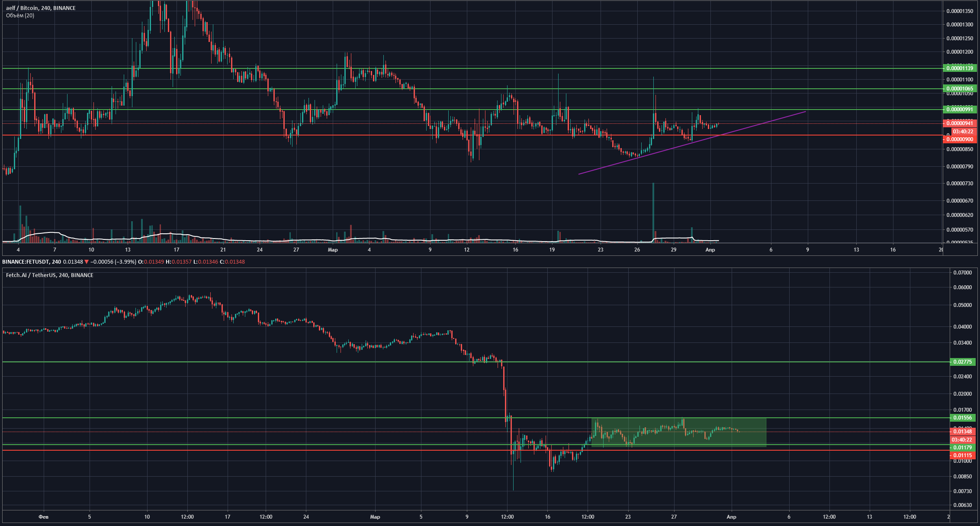Click the red 0.01348 current price label
This screenshot has height=526, width=980.
962,432
